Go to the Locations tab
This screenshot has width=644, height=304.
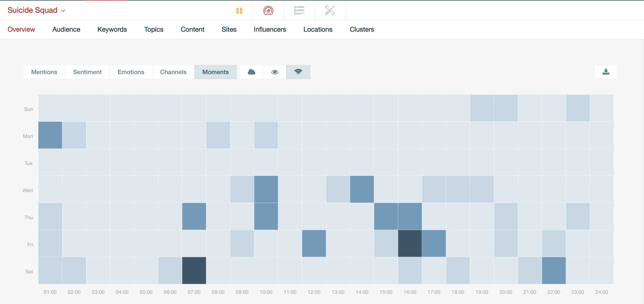click(318, 29)
